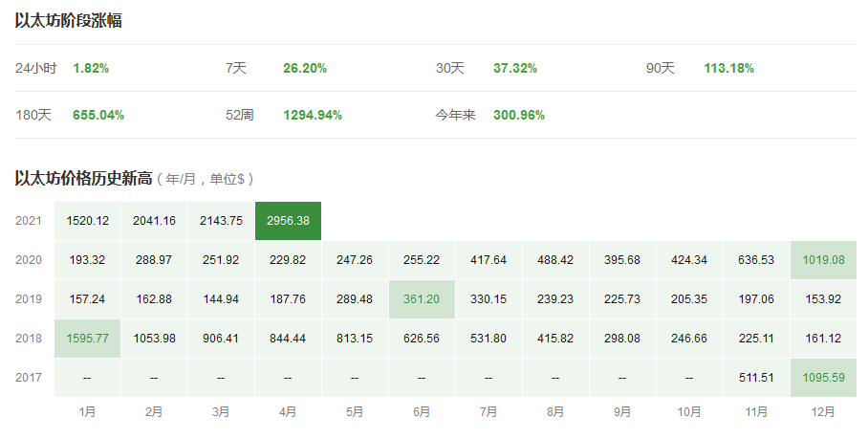Select the 12月 column label

[823, 412]
